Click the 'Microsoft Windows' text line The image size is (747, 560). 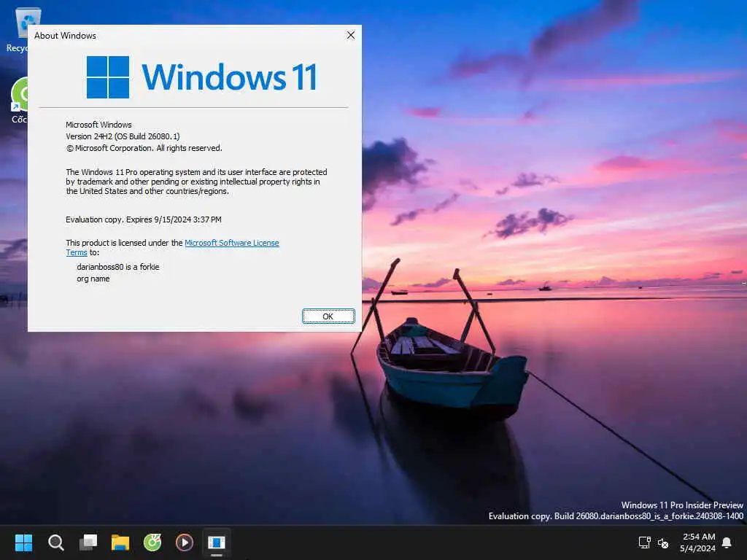[98, 124]
